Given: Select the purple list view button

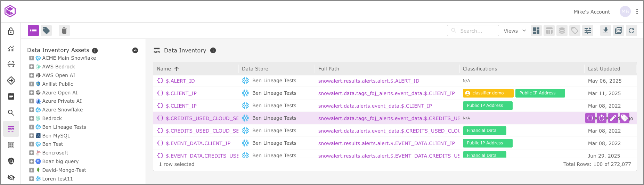Looking at the screenshot, I should pyautogui.click(x=33, y=31).
